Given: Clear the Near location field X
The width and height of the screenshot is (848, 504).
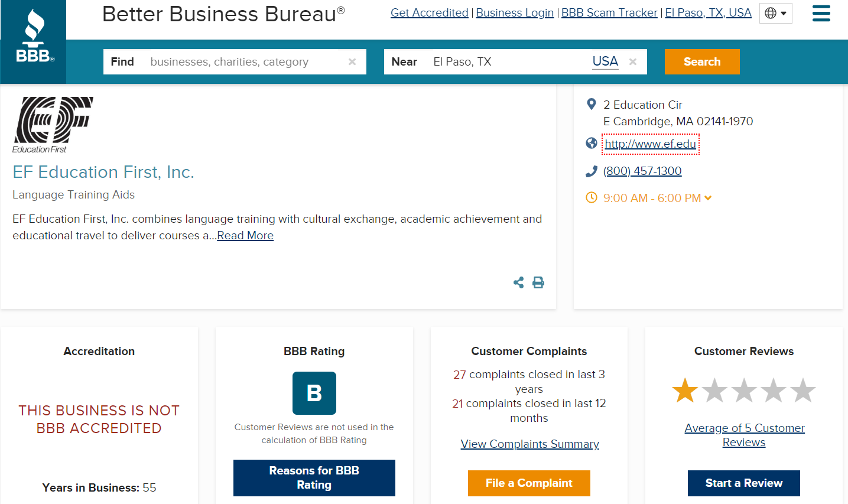Looking at the screenshot, I should [633, 61].
